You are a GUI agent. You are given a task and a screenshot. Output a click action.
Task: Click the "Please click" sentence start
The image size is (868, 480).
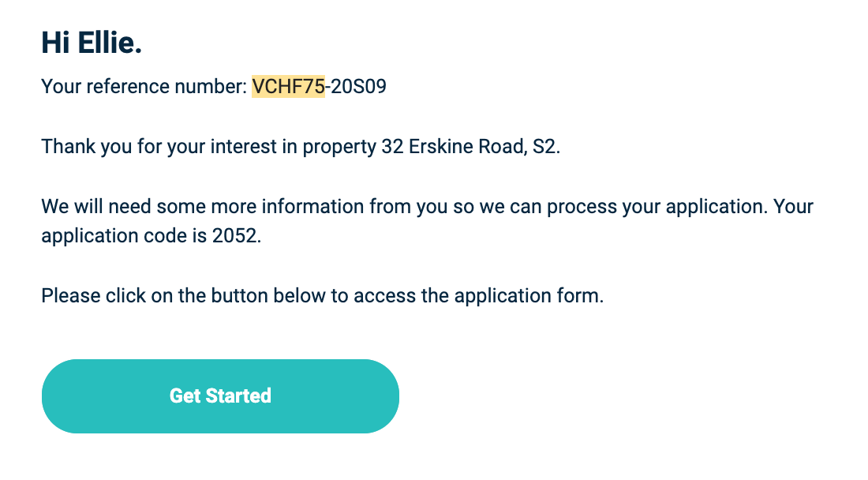point(80,297)
